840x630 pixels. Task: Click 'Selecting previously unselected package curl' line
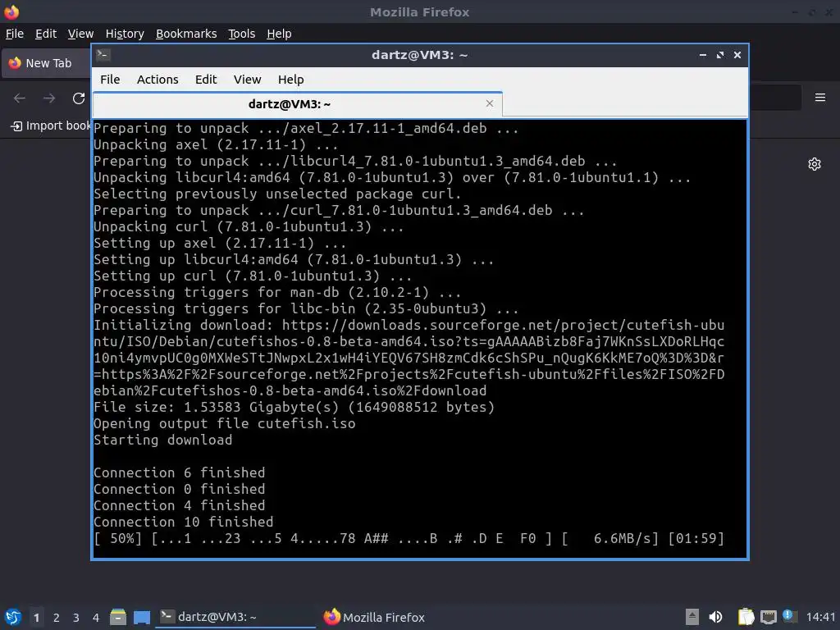point(277,194)
